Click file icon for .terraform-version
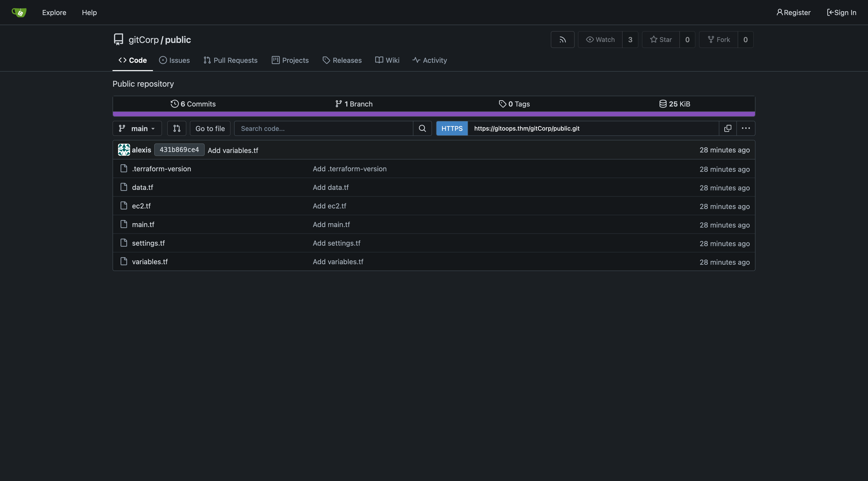This screenshot has width=868, height=481. [124, 169]
